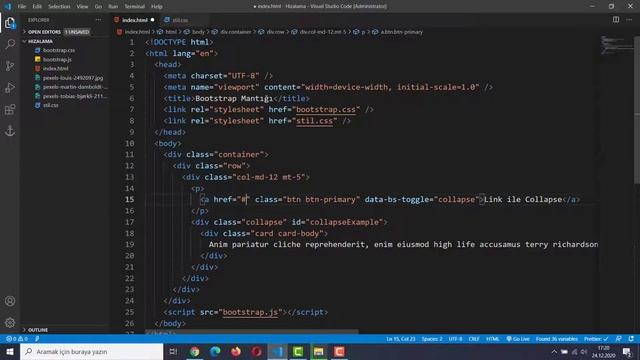Open the Run and Debug view

10,87
